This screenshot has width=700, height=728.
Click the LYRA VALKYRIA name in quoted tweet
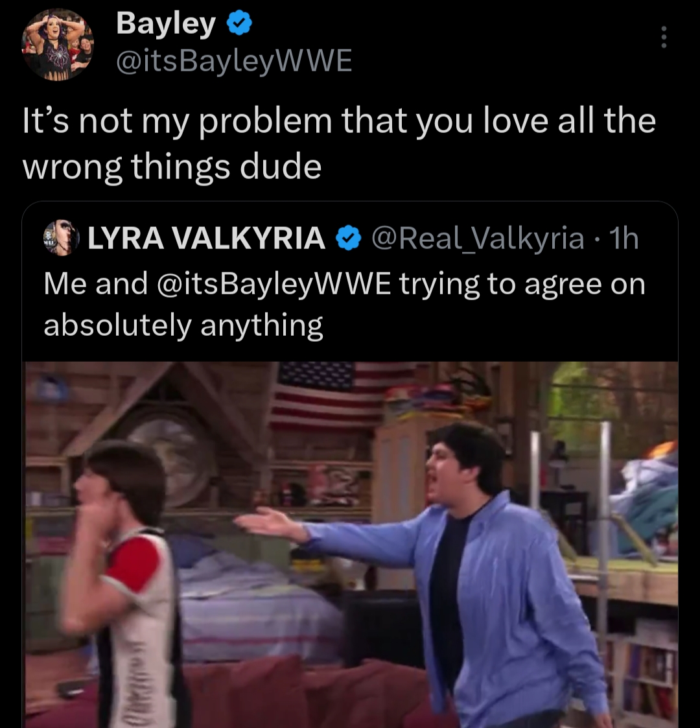tap(207, 238)
